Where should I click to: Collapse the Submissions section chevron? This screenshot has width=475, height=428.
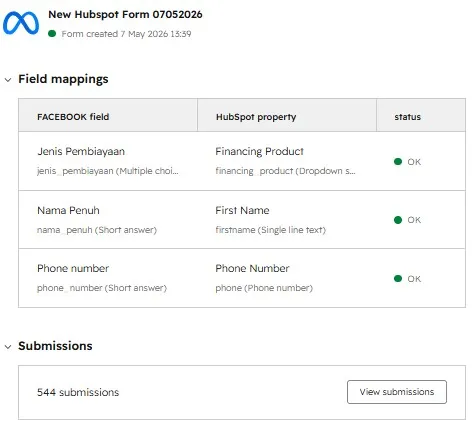click(8, 347)
